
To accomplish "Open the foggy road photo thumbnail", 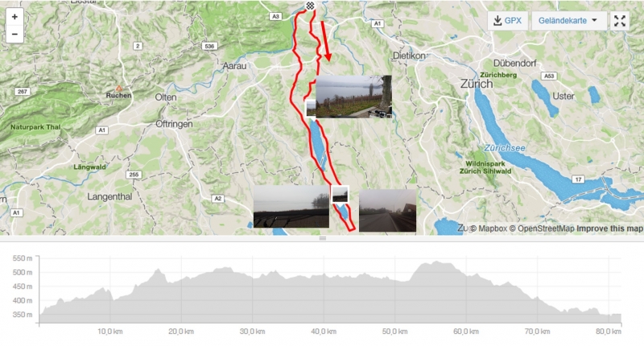I will pos(387,211).
